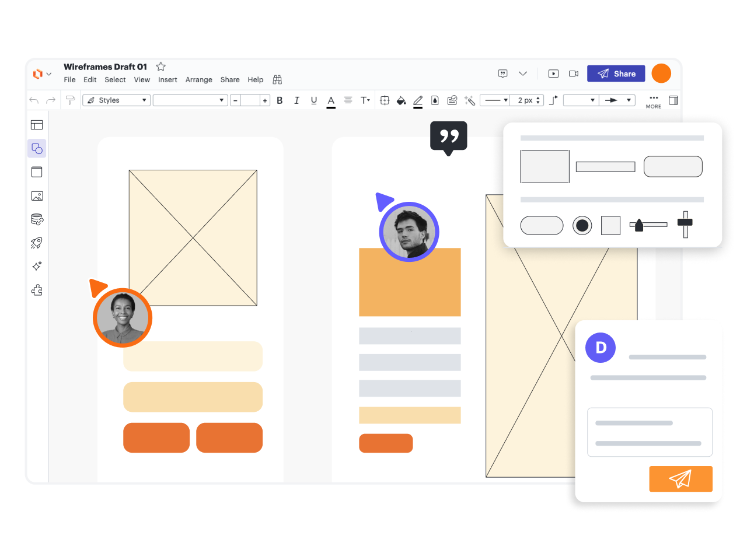The height and width of the screenshot is (560, 747).
Task: Select the Shapes panel icon in sidebar
Action: coord(37,149)
